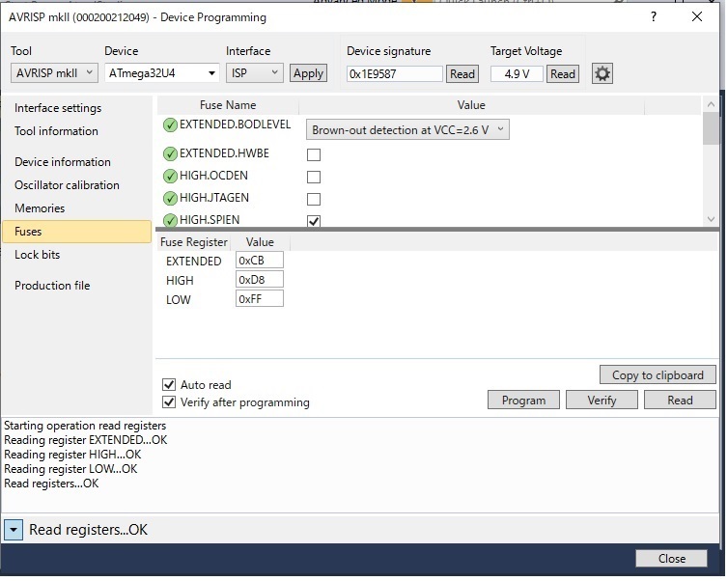This screenshot has height=581, width=728.
Task: Click the HIGH fuse register value field
Action: tap(260, 280)
